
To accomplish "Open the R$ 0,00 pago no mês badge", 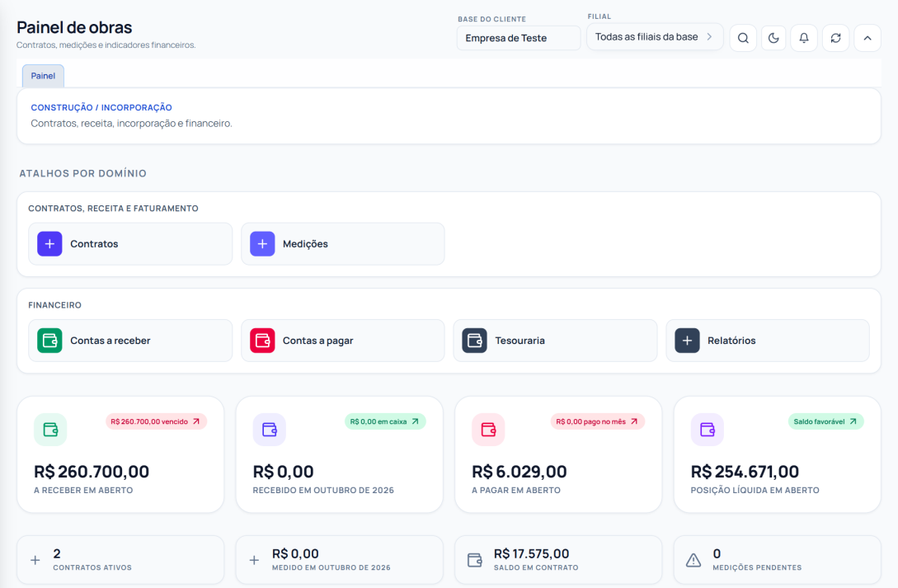I will [x=597, y=421].
